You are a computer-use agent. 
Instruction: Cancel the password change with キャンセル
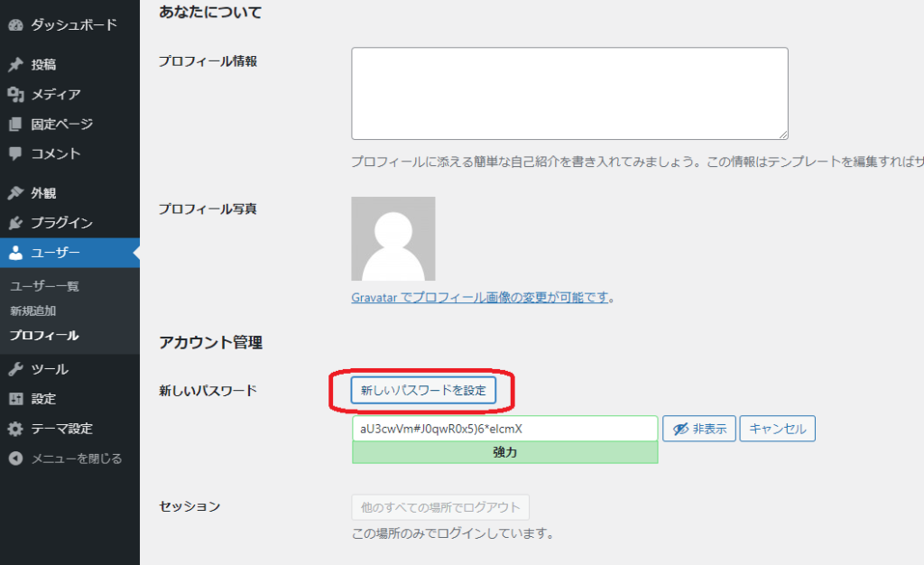pos(777,429)
